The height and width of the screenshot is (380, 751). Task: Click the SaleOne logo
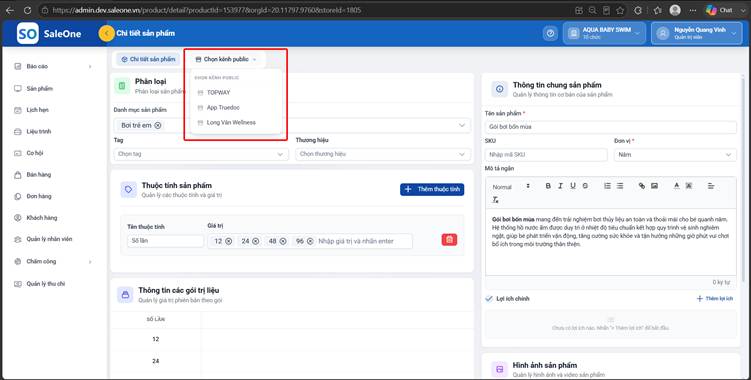(x=49, y=34)
